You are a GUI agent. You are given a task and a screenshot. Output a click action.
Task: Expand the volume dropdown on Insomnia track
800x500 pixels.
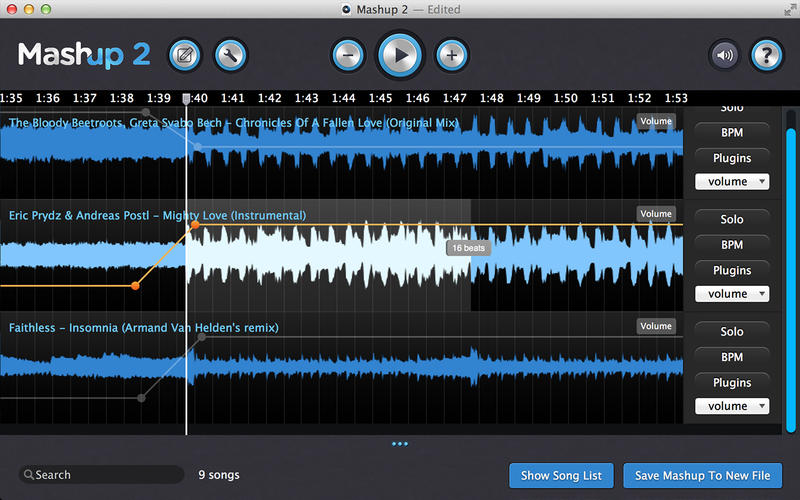tap(732, 406)
